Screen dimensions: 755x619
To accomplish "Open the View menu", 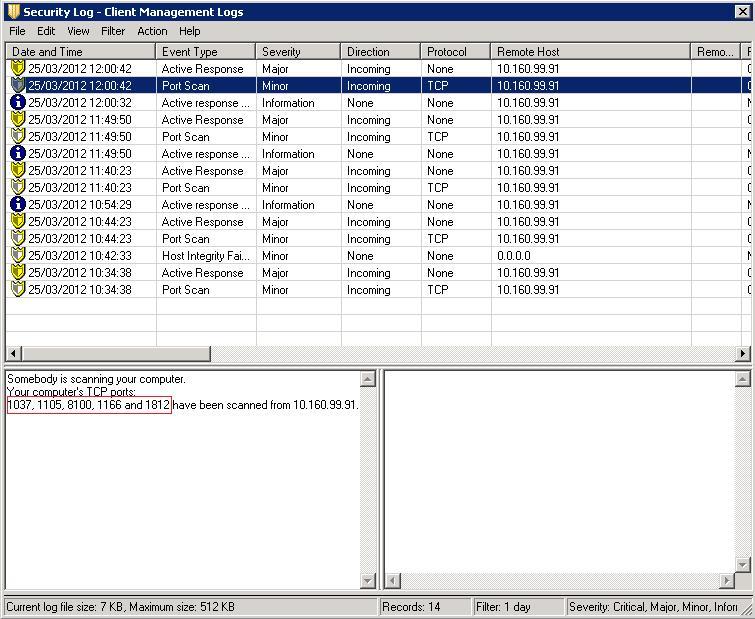I will [78, 31].
